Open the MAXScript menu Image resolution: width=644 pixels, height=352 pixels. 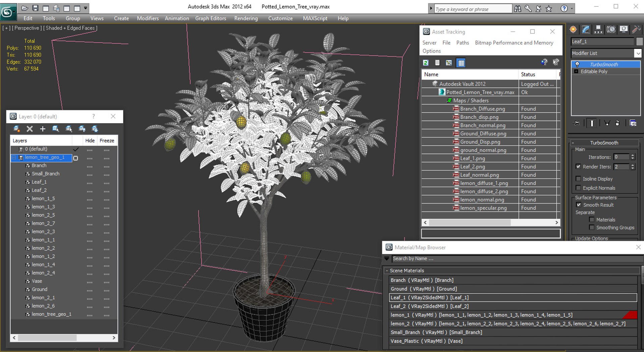(315, 18)
